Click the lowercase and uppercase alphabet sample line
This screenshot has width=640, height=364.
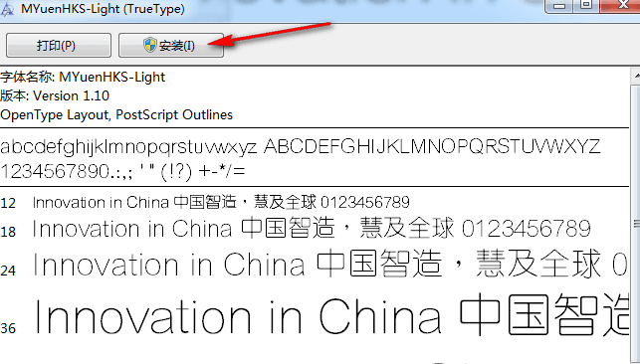click(301, 147)
